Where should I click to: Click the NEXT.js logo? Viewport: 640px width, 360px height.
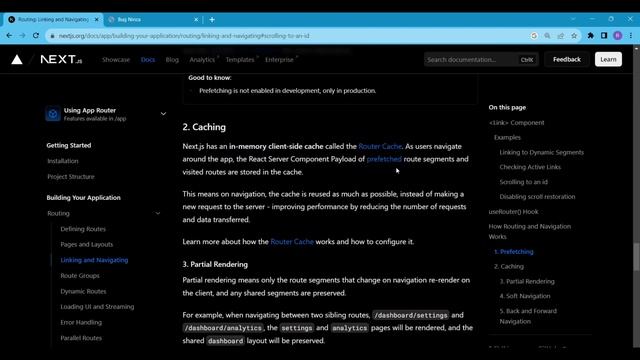click(x=61, y=60)
